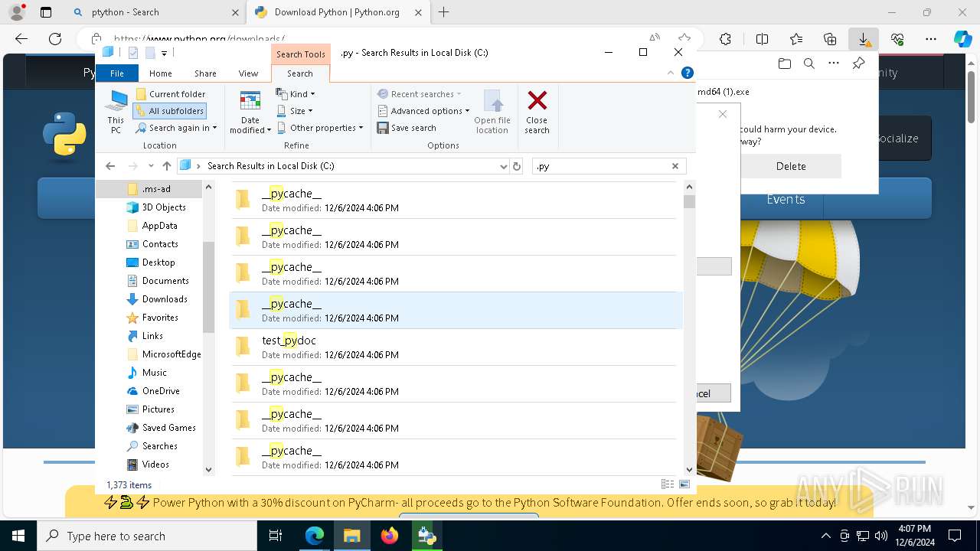Click the This PC search location icon
This screenshot has width=980, height=551.
click(x=116, y=112)
